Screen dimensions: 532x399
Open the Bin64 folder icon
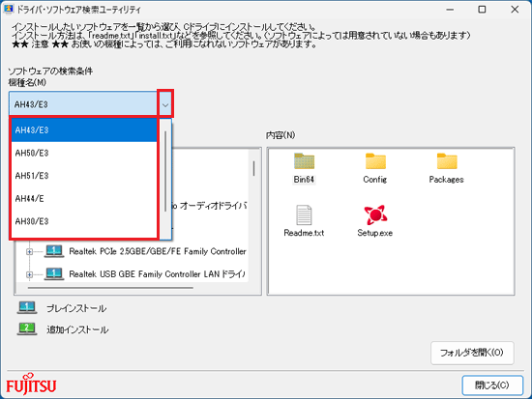pos(304,161)
